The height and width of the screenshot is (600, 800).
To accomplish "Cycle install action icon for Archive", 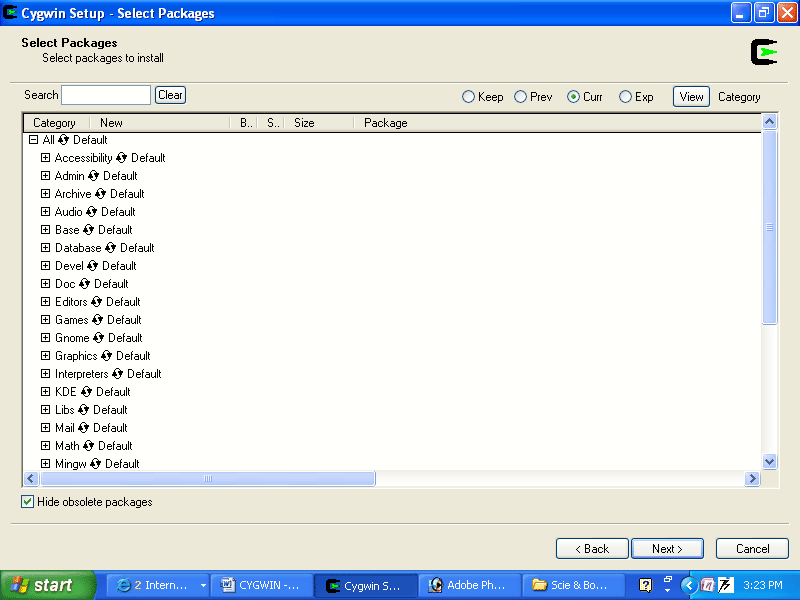I will pyautogui.click(x=101, y=194).
